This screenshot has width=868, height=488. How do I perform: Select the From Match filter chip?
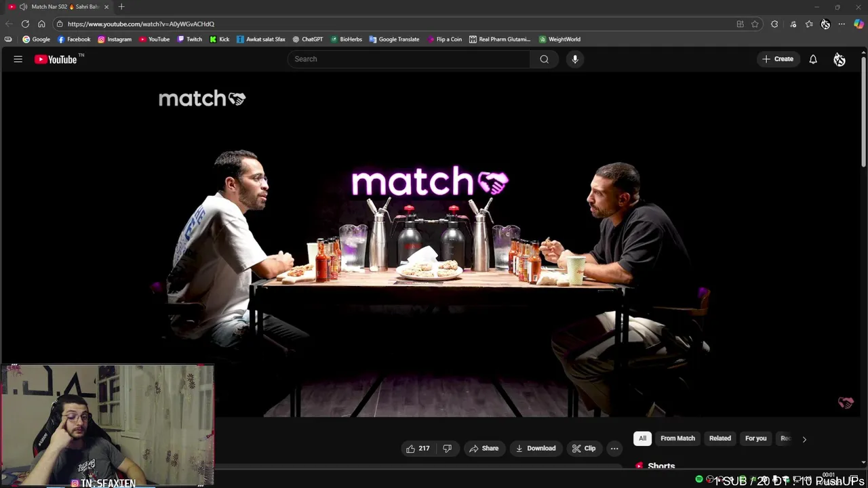point(677,439)
